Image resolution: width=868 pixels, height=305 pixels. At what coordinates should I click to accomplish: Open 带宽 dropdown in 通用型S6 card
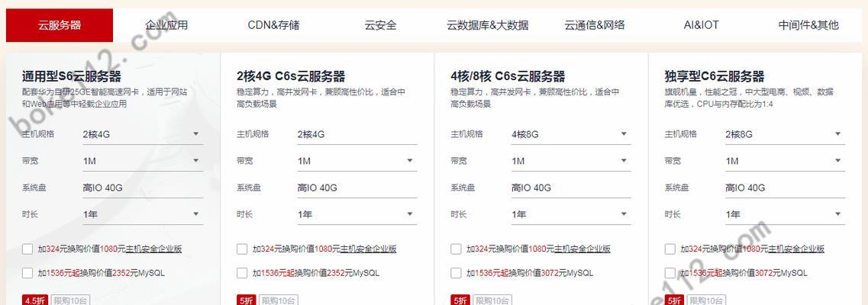(143, 161)
